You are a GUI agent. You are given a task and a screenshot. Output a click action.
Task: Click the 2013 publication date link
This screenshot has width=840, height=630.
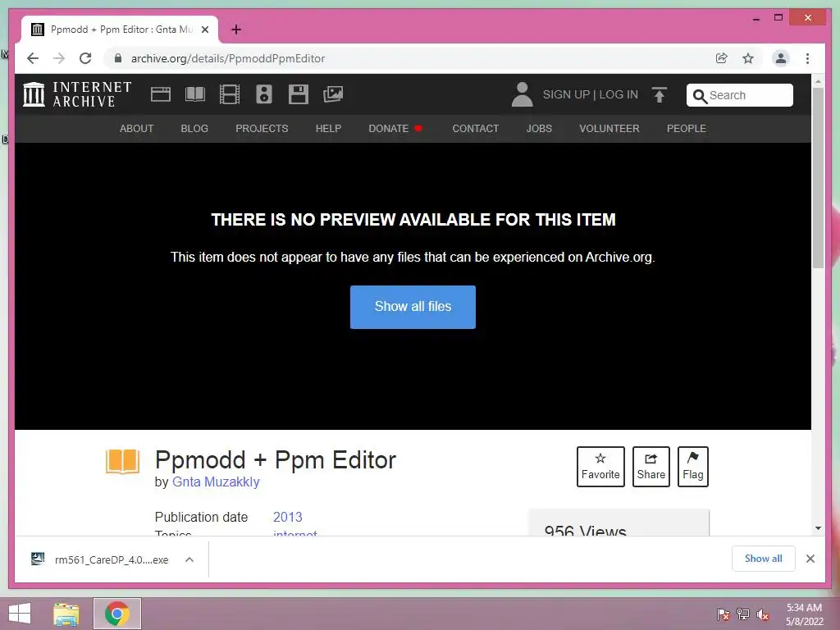pyautogui.click(x=288, y=517)
